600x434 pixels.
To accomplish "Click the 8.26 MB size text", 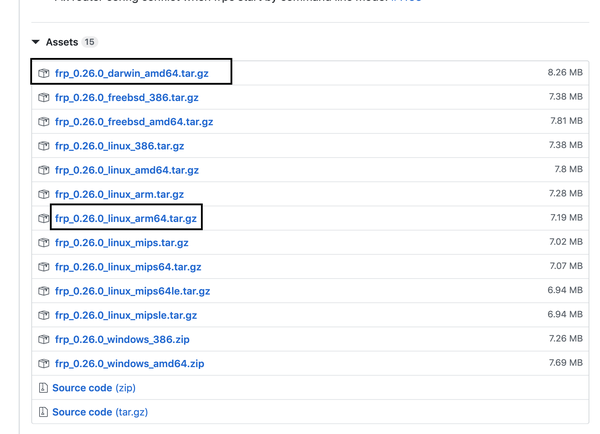I will click(x=565, y=72).
